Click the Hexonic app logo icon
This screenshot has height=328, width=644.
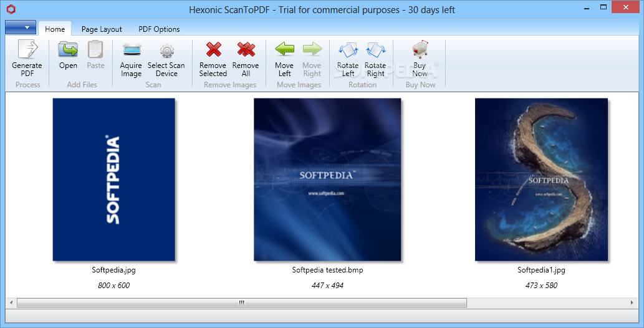point(11,9)
